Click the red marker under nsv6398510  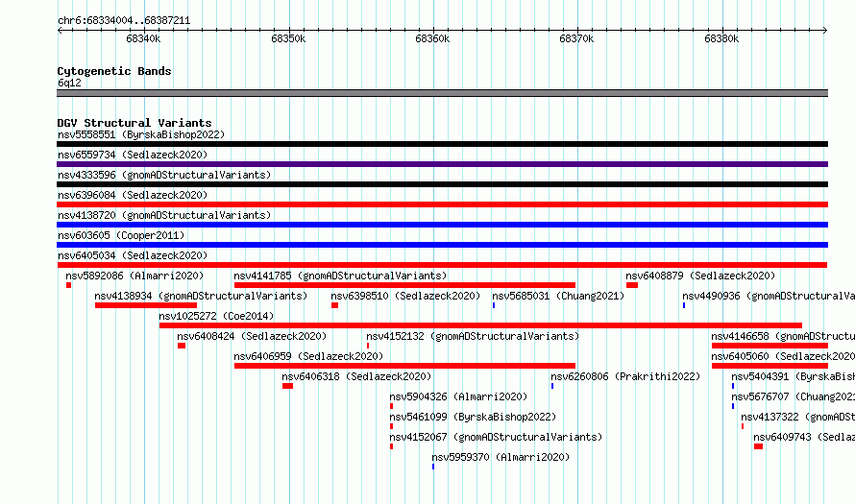point(335,305)
